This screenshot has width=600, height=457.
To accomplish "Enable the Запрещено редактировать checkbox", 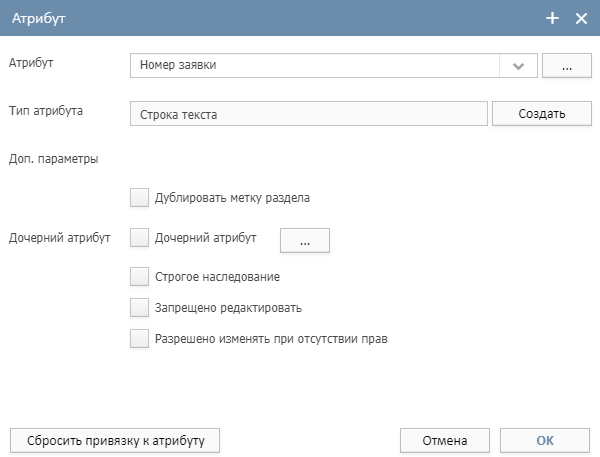I will tap(139, 308).
